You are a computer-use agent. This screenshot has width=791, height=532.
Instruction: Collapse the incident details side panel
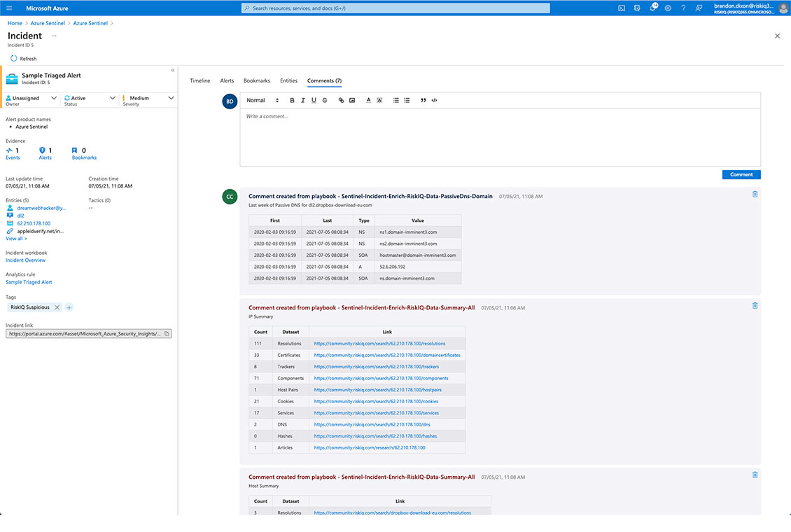pyautogui.click(x=172, y=70)
